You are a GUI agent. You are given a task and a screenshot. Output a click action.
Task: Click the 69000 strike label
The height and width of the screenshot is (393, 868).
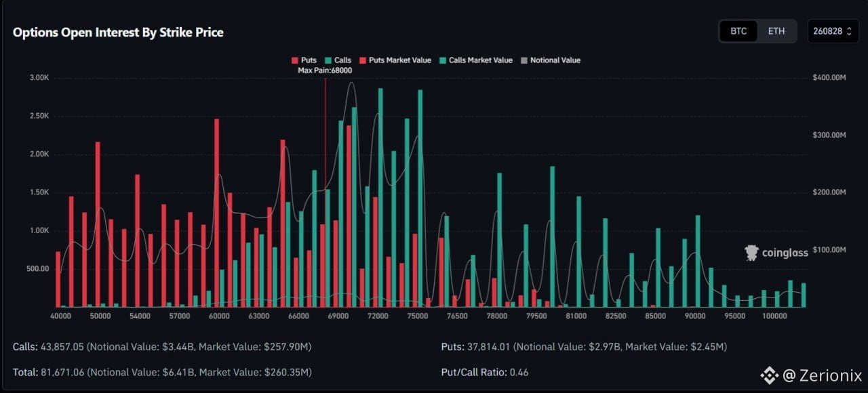point(338,316)
